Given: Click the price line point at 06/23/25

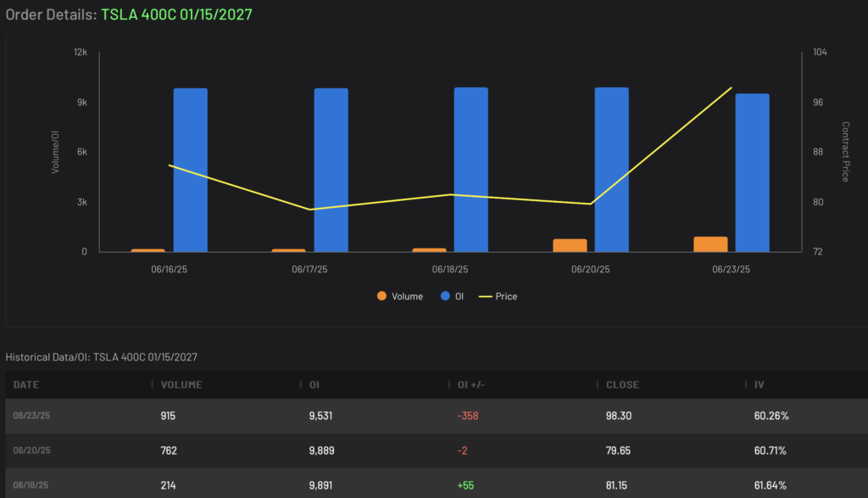Looking at the screenshot, I should [x=732, y=87].
